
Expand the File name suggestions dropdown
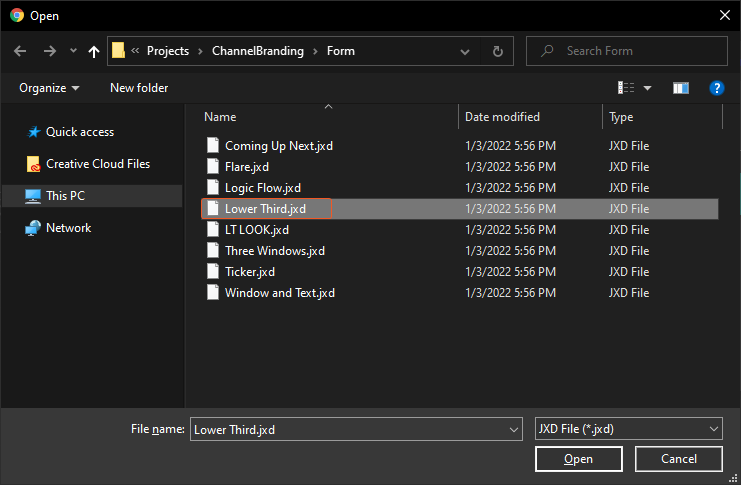click(511, 429)
